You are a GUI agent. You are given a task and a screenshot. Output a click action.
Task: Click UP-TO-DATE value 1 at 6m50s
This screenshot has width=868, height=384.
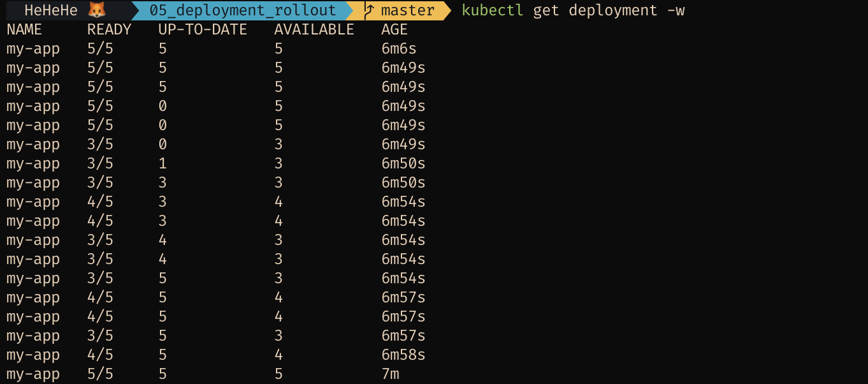coord(163,163)
